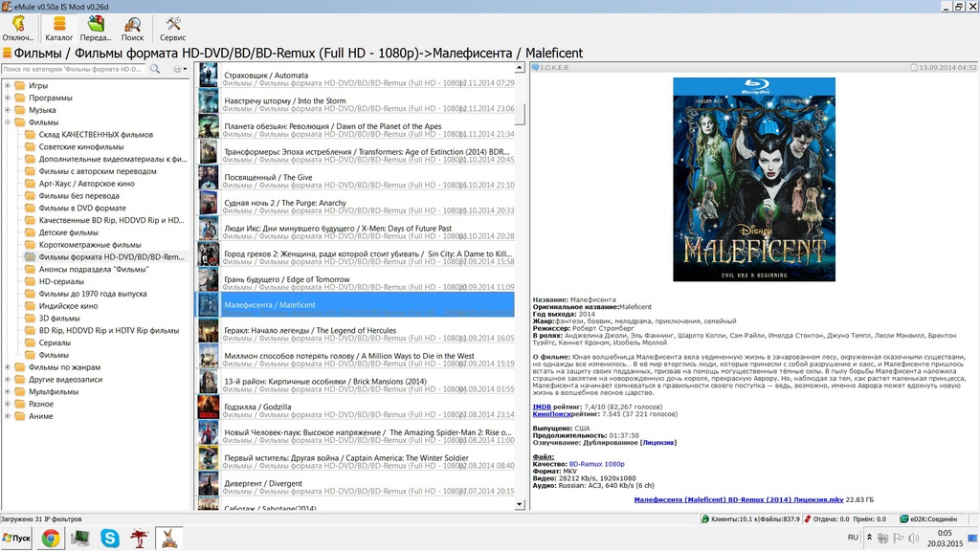This screenshot has width=980, height=551.
Task: Open Фильмы в DVD формате folder
Action: click(x=76, y=208)
